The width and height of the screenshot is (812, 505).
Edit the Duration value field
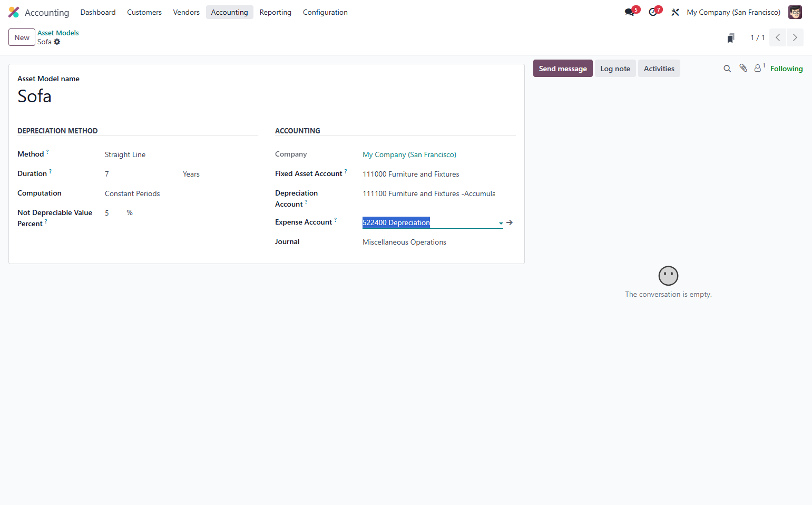(140, 174)
